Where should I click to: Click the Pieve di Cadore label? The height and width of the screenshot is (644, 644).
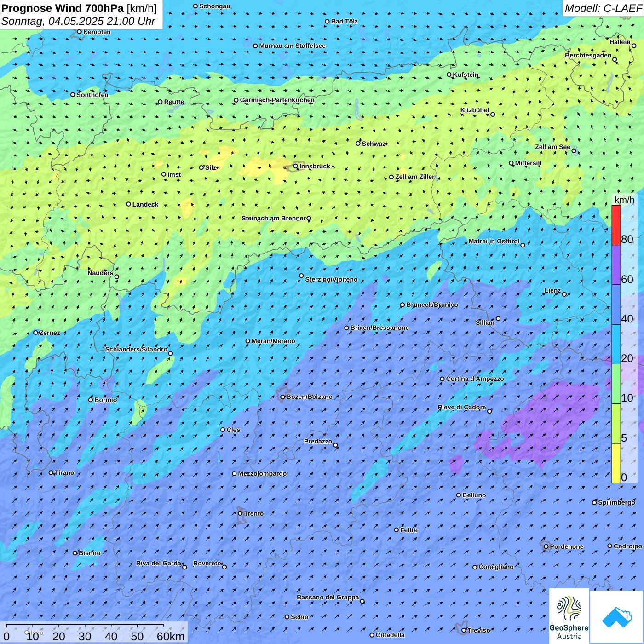[x=462, y=407]
